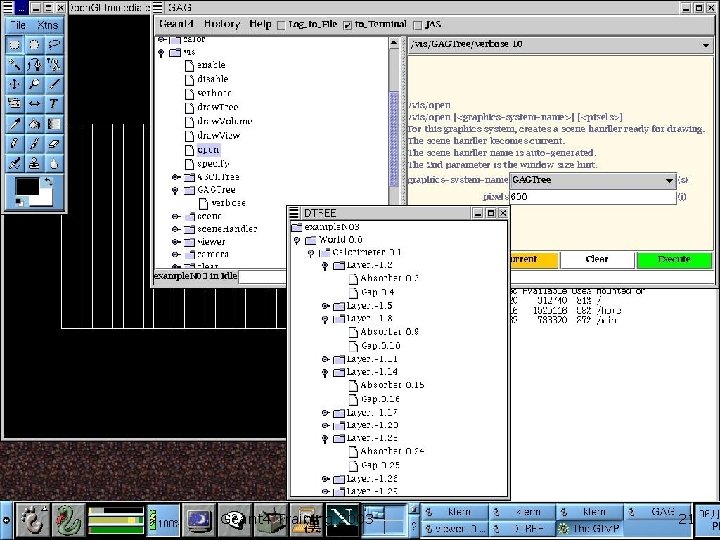Image resolution: width=720 pixels, height=540 pixels.
Task: Collapse the World 0.0 node in DTREE
Action: (297, 240)
